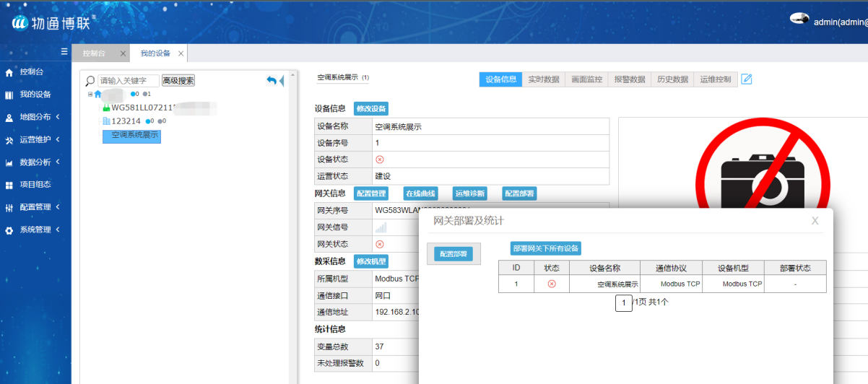This screenshot has width=868, height=384.
Task: Toggle the hamburger sidebar menu icon
Action: point(64,51)
